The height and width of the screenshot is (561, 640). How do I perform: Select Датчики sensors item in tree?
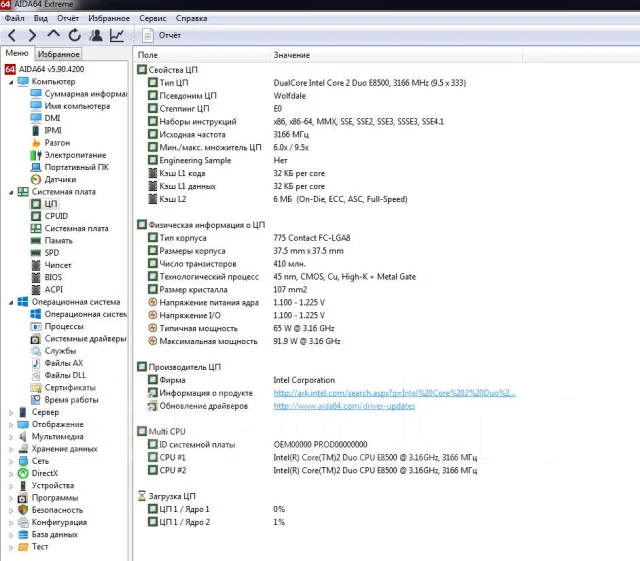click(x=60, y=179)
